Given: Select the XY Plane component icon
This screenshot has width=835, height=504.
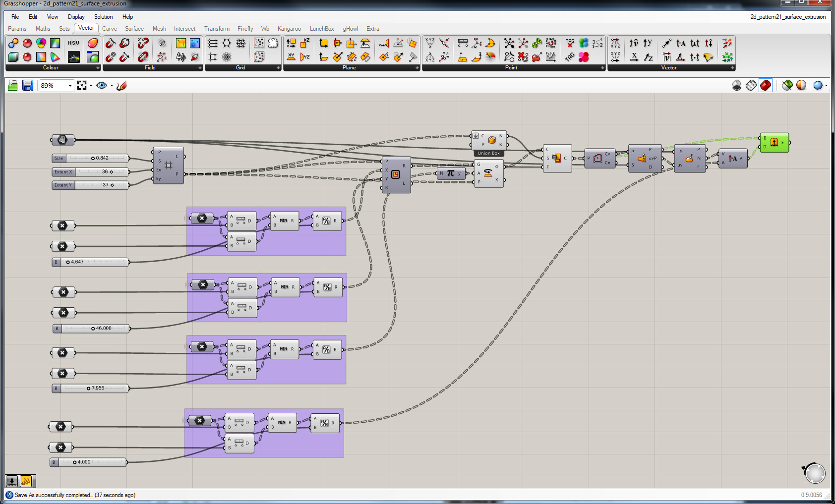Looking at the screenshot, I should (x=291, y=57).
